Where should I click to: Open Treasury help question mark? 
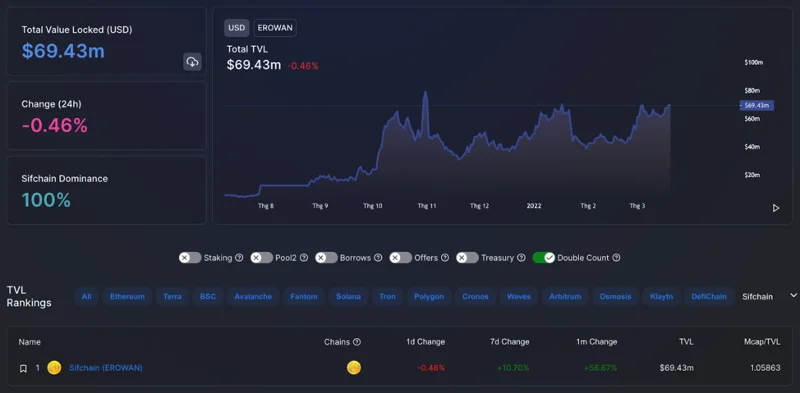click(x=521, y=258)
